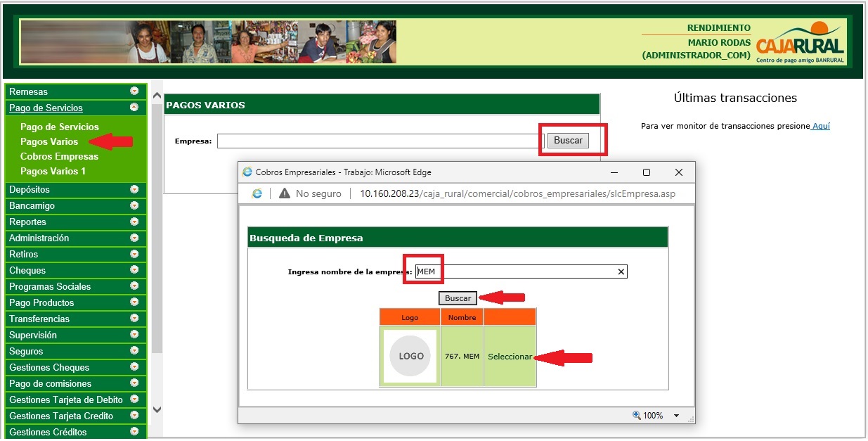
Task: Click the LOGO placeholder image for MEM
Action: [x=410, y=356]
